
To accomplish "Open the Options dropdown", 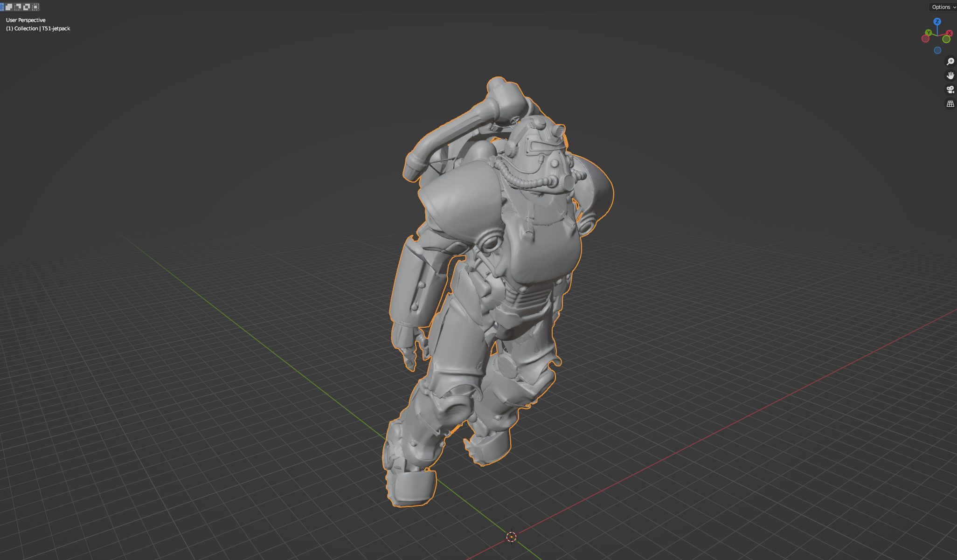I will 943,7.
